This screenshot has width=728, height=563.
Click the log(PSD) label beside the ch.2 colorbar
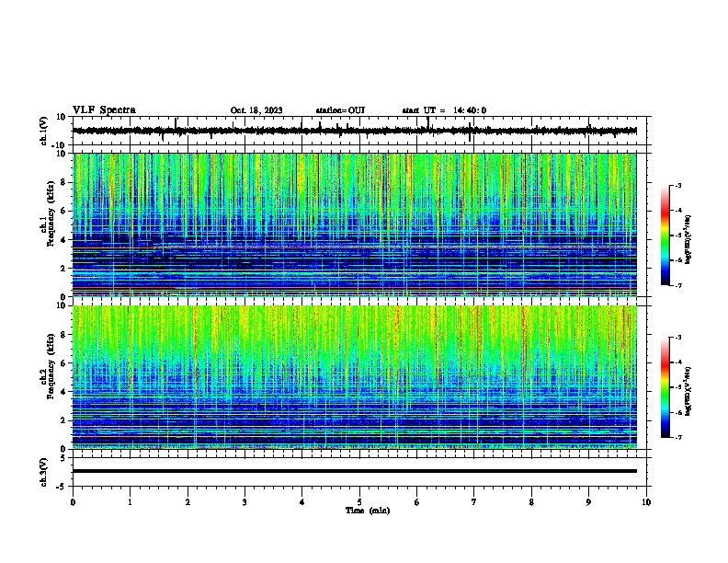click(688, 392)
